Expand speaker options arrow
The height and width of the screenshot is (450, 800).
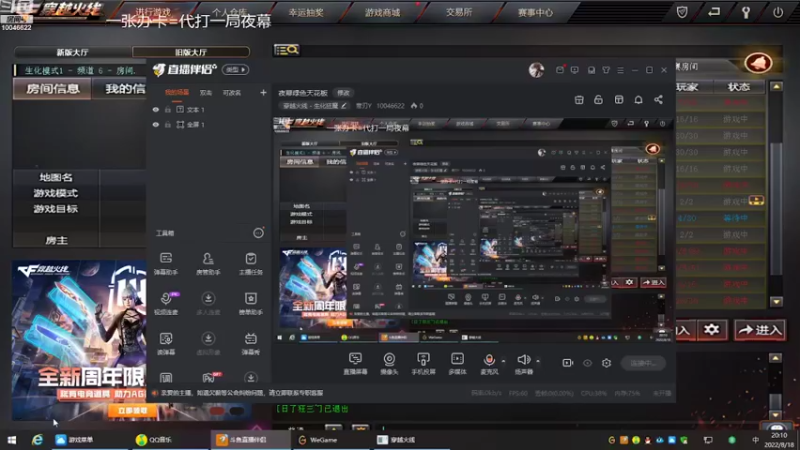pyautogui.click(x=538, y=361)
